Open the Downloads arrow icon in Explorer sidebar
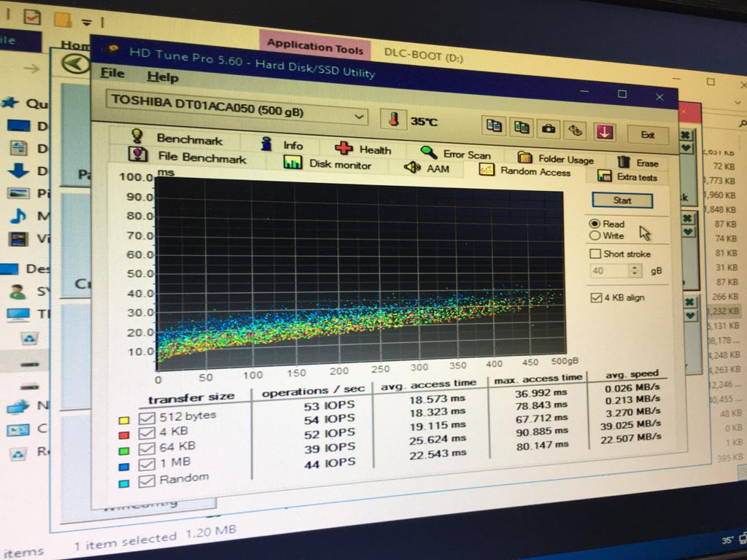This screenshot has height=560, width=747. pos(18,171)
